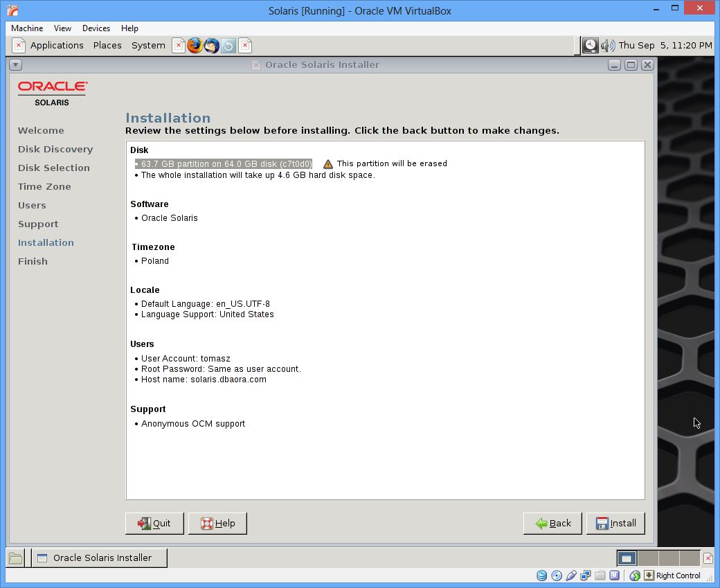Click the Users step in the sidebar
720x588 pixels.
[32, 206]
